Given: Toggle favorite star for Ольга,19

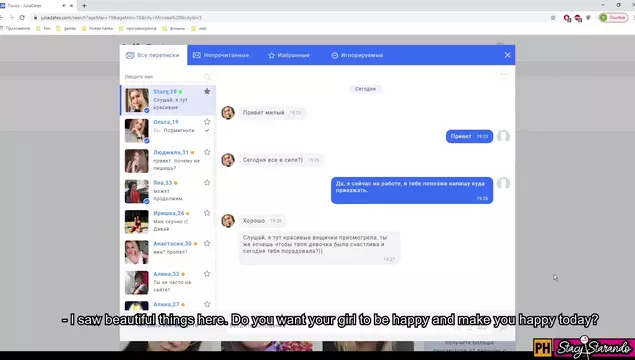Looking at the screenshot, I should pos(207,121).
